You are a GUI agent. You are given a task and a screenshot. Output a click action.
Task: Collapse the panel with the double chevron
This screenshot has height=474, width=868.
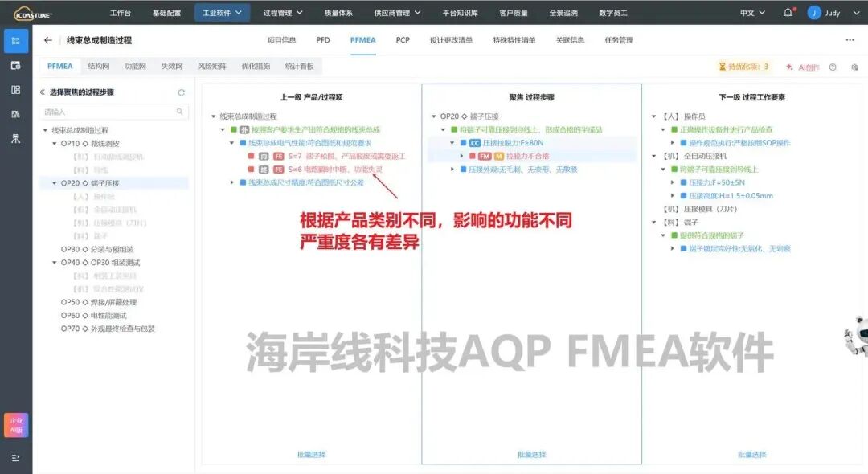point(42,92)
